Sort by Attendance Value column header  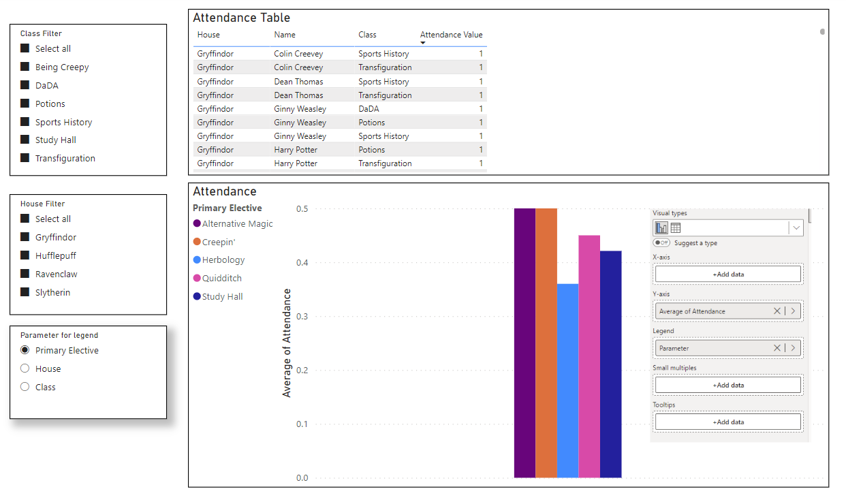(451, 35)
